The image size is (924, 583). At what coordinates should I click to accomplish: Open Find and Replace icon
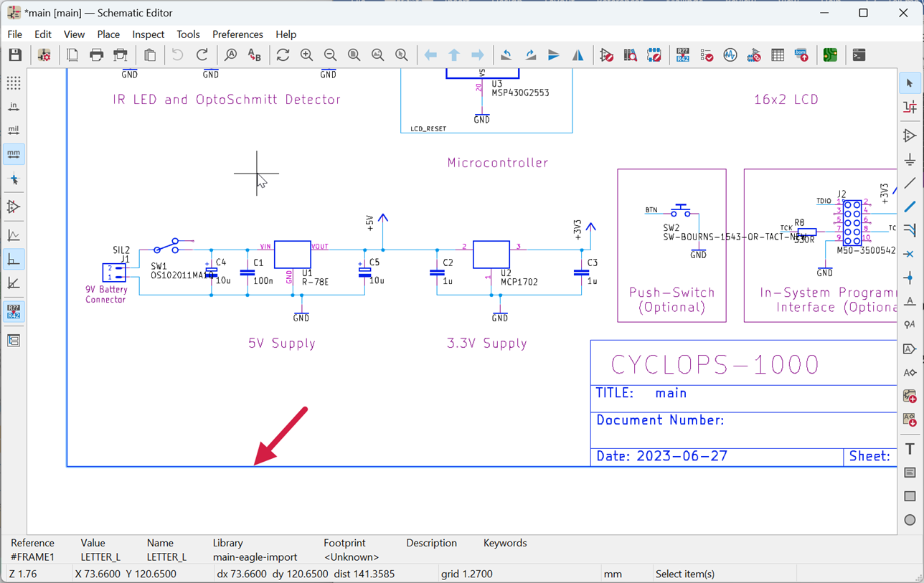pos(254,55)
